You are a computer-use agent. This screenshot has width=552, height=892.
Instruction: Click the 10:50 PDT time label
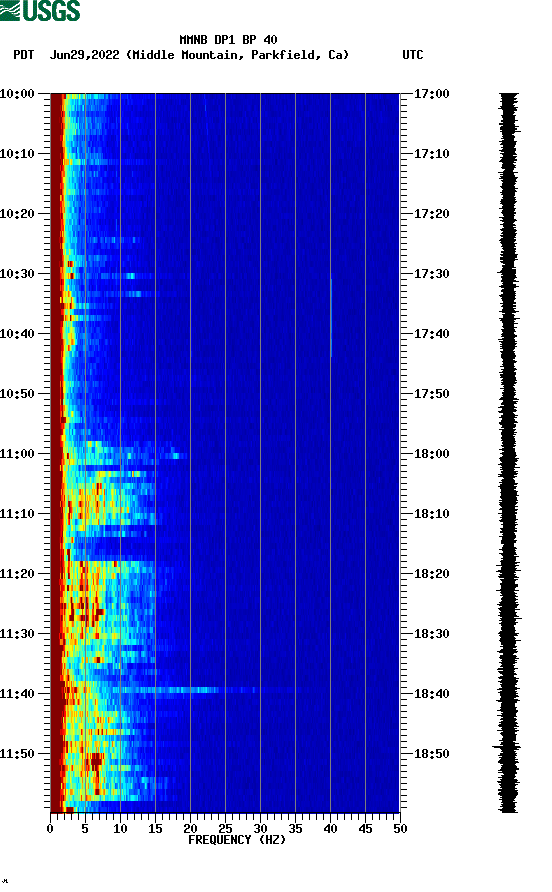point(17,394)
